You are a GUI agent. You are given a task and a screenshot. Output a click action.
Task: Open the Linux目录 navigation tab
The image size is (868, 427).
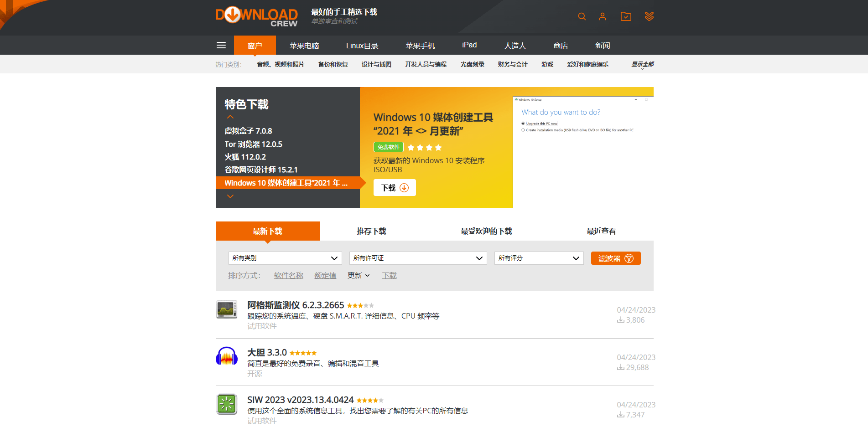point(362,45)
